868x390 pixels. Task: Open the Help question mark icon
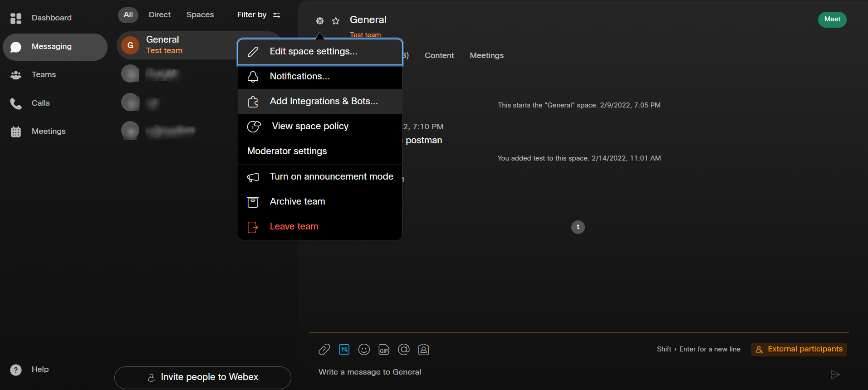pyautogui.click(x=16, y=370)
